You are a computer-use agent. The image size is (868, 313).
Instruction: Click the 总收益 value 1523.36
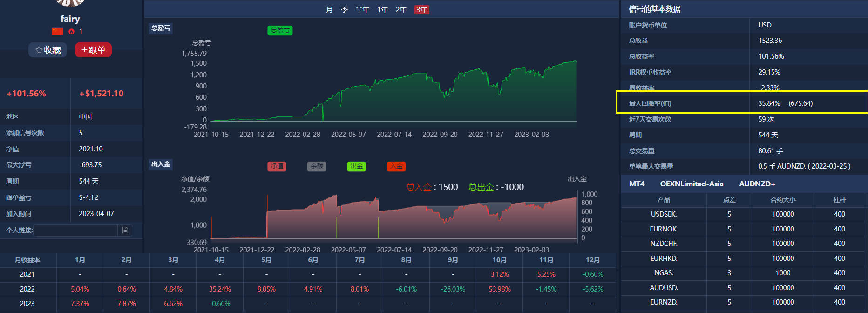coord(770,41)
